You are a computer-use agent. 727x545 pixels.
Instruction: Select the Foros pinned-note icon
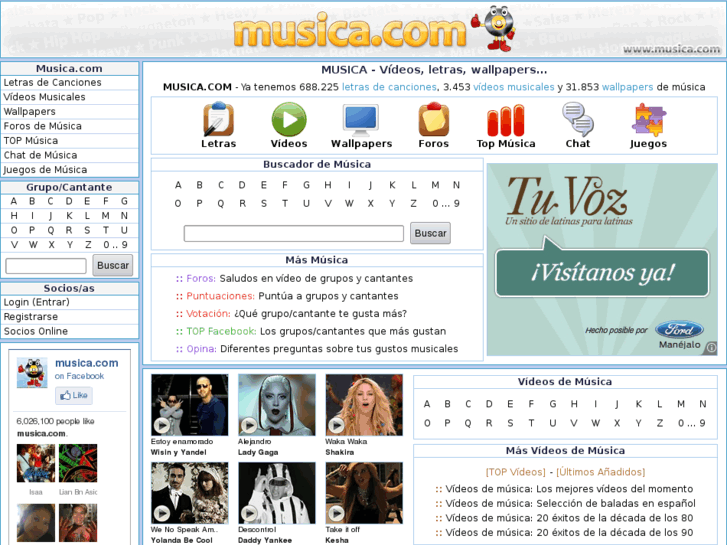[x=434, y=119]
